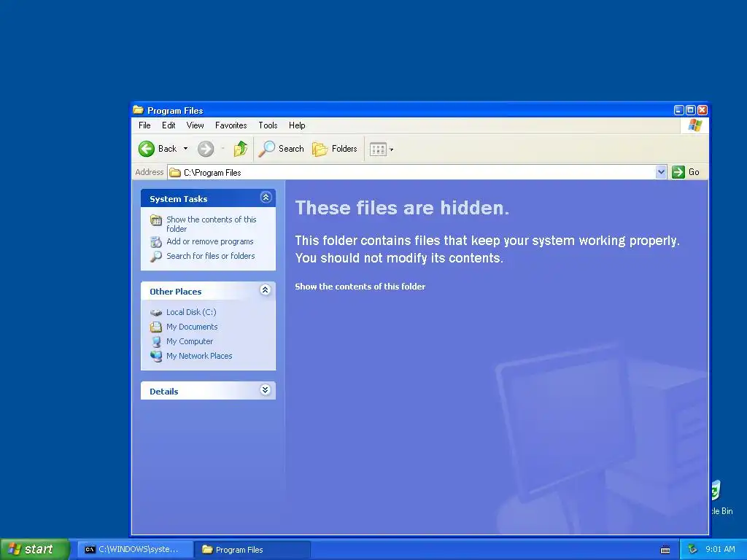The height and width of the screenshot is (560, 747).
Task: Click the Go button arrow
Action: (x=678, y=172)
